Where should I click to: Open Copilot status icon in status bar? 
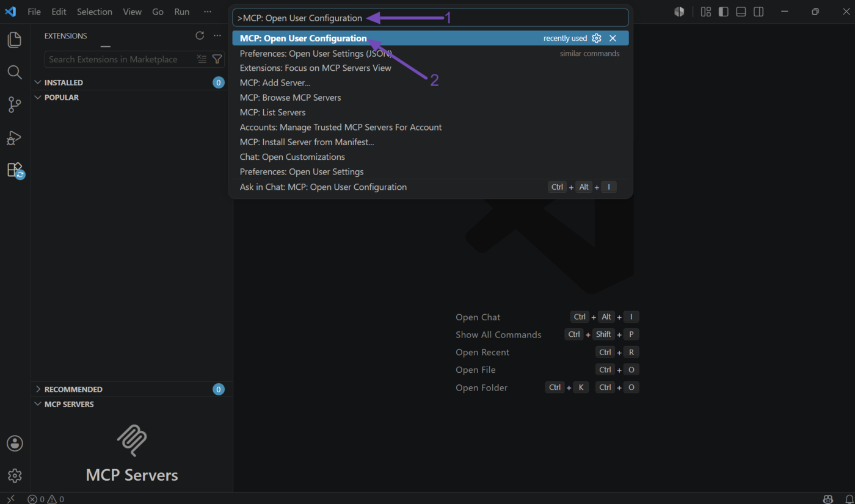(x=828, y=499)
